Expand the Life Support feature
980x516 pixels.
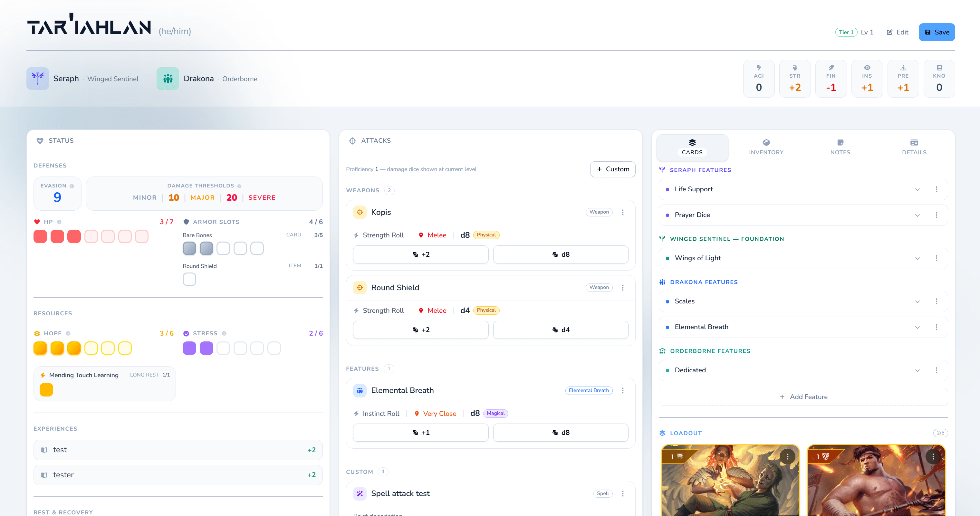(x=917, y=189)
